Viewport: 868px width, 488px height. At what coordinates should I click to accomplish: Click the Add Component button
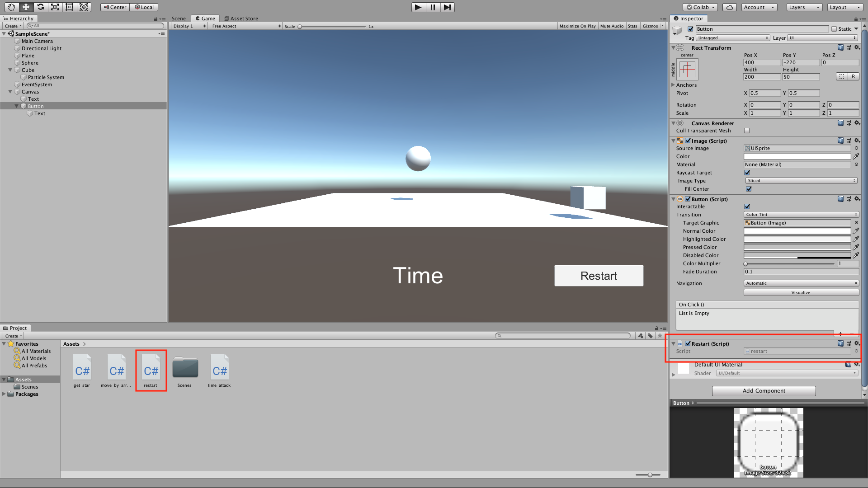click(x=764, y=391)
